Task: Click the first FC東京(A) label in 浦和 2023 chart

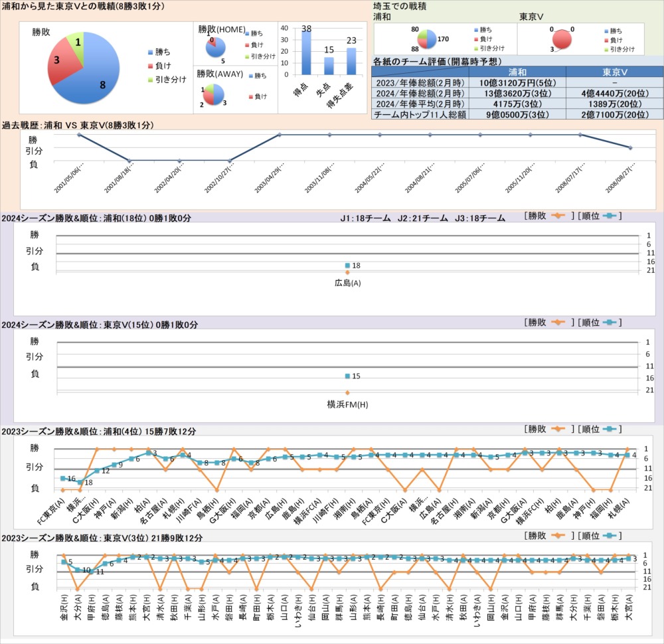Action: 52,511
